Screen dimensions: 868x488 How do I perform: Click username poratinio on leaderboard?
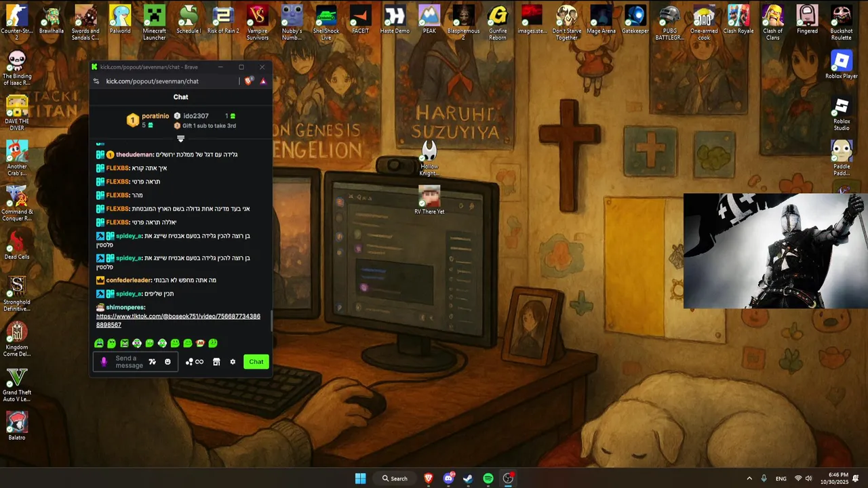155,116
